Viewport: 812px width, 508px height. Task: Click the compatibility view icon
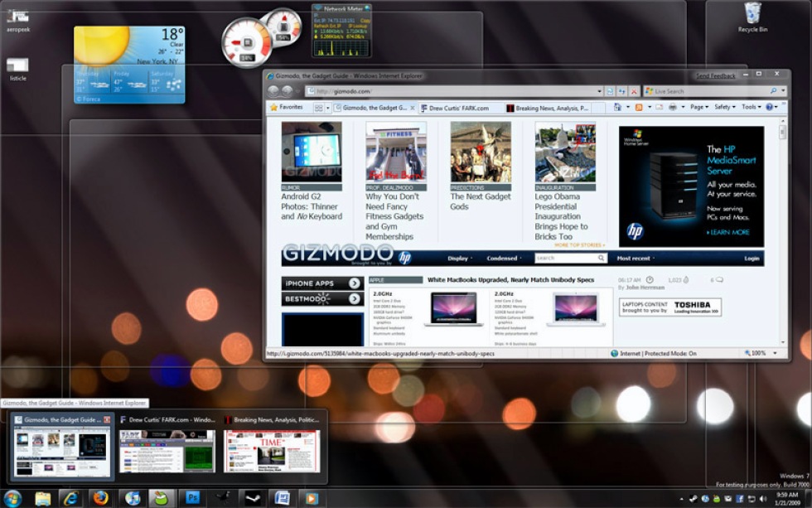pos(610,91)
